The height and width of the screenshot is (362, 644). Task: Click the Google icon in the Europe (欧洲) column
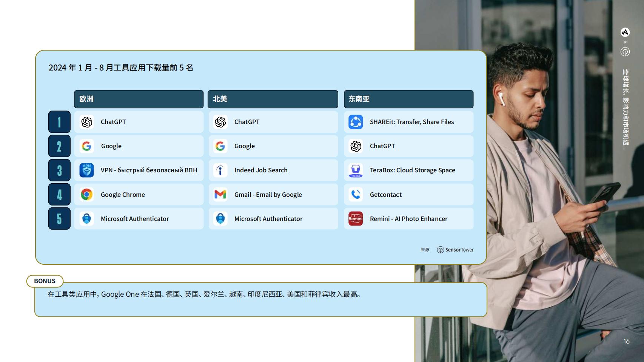click(x=87, y=146)
